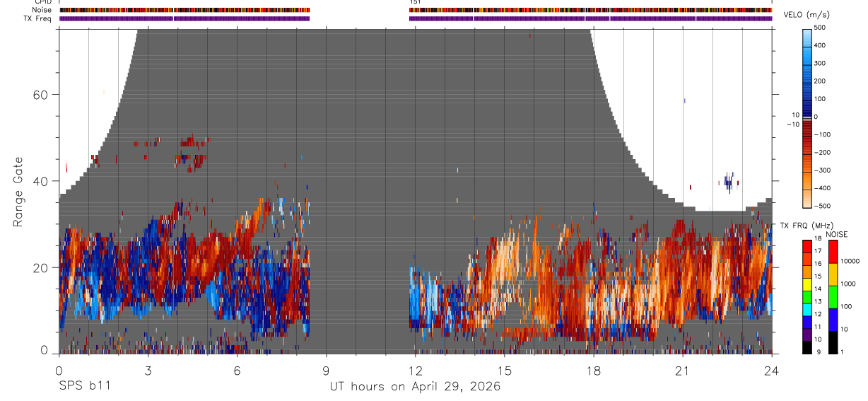
Task: Click the x-axis tick label "6"
Action: click(237, 371)
